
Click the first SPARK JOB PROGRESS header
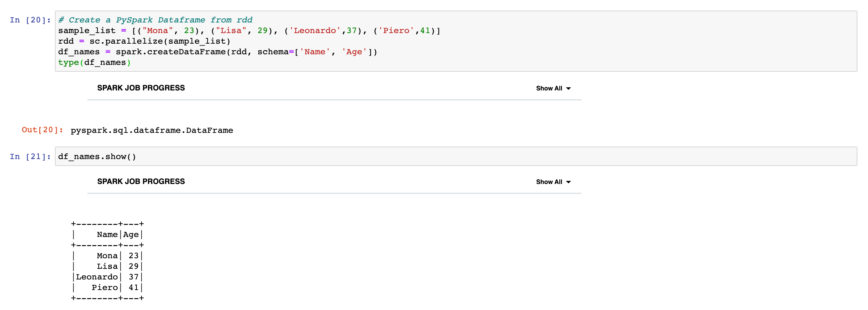[141, 88]
